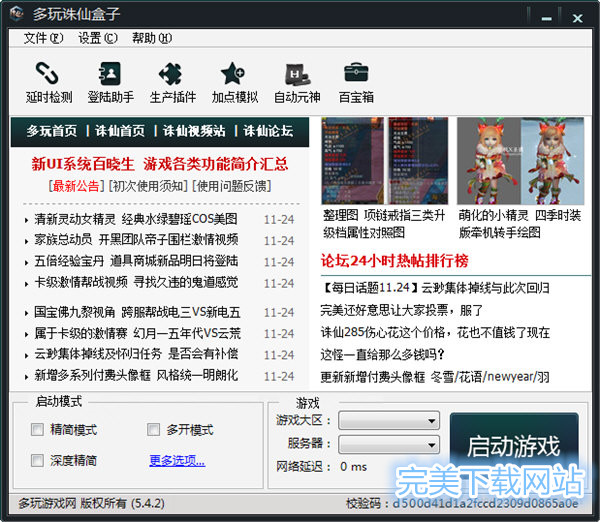Screen dimensions: 600x522
Task: Open the 设置(C) menu
Action: [97, 38]
